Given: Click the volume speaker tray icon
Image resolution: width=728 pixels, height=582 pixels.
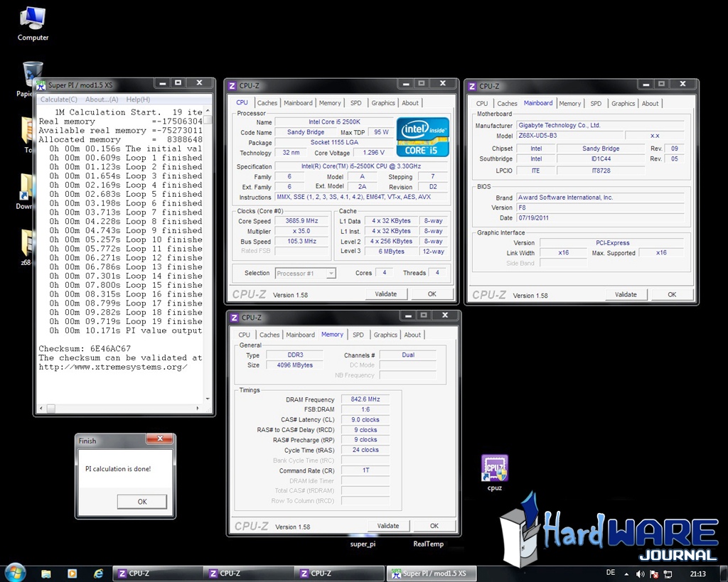Looking at the screenshot, I should [x=641, y=573].
